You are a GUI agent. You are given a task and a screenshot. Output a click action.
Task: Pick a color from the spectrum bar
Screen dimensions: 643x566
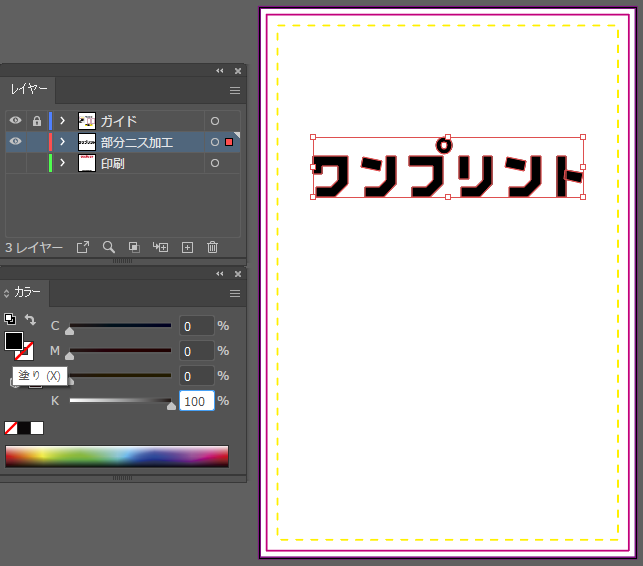[x=116, y=456]
